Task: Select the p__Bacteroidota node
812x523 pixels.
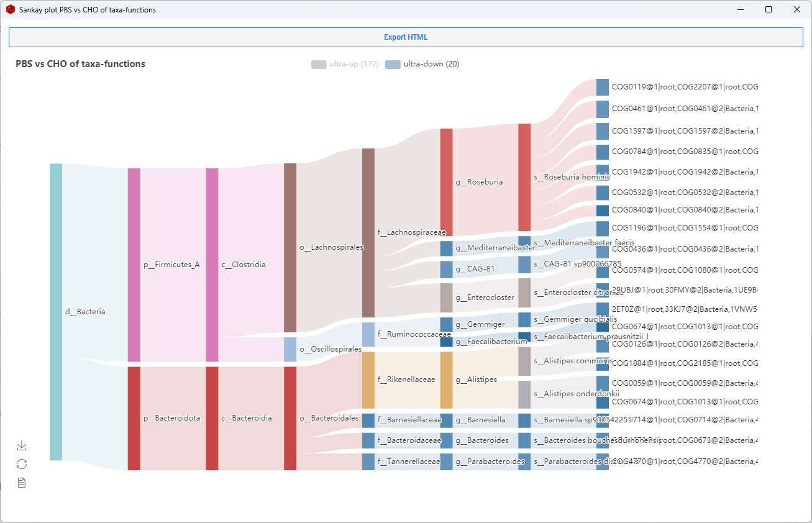Action: click(x=134, y=418)
